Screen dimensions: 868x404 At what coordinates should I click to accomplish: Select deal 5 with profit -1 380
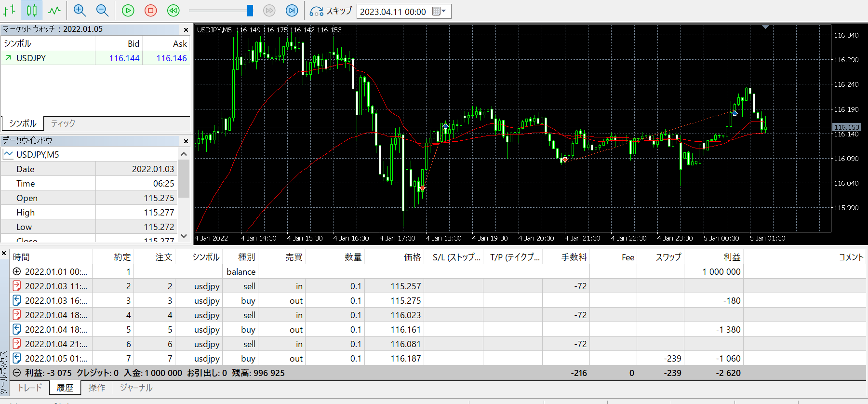click(x=438, y=330)
